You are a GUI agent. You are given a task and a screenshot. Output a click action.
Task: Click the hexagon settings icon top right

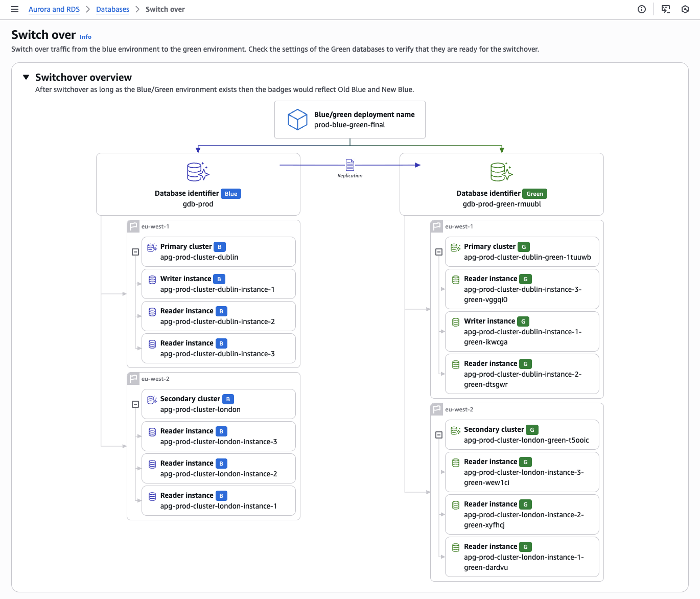[x=685, y=9]
